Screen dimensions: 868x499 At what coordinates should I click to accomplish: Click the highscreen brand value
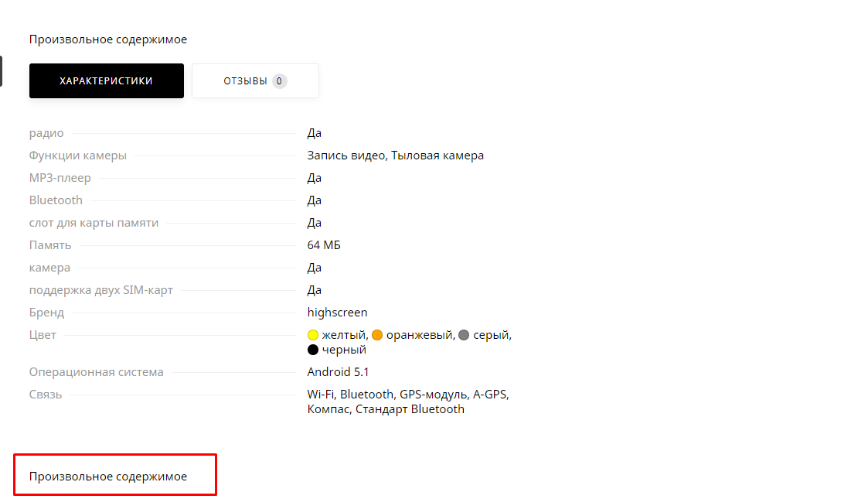pos(337,313)
